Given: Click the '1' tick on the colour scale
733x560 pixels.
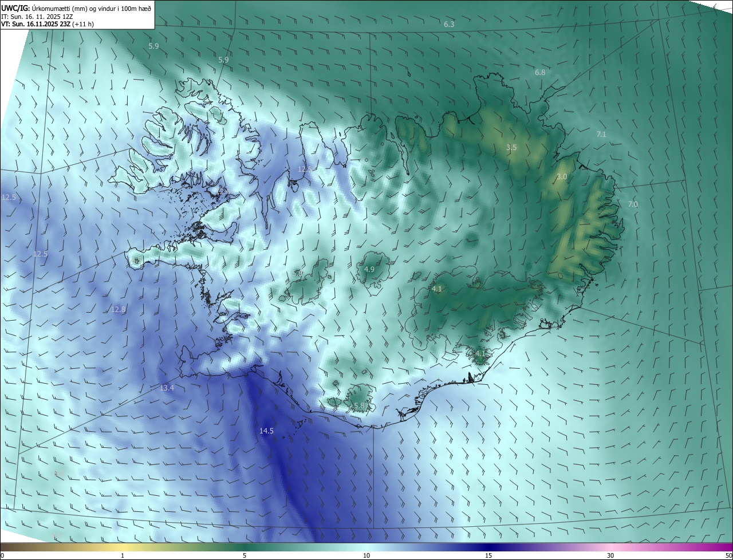Looking at the screenshot, I should point(123,555).
